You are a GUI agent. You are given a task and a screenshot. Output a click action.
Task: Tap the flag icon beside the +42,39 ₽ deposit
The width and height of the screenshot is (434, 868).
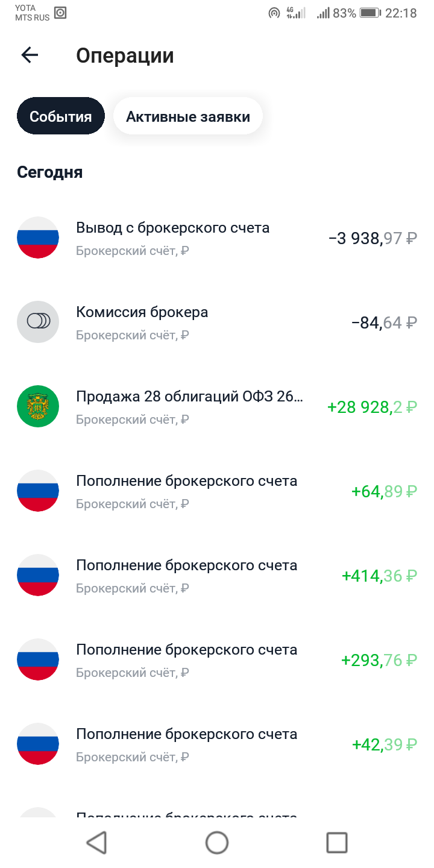38,744
